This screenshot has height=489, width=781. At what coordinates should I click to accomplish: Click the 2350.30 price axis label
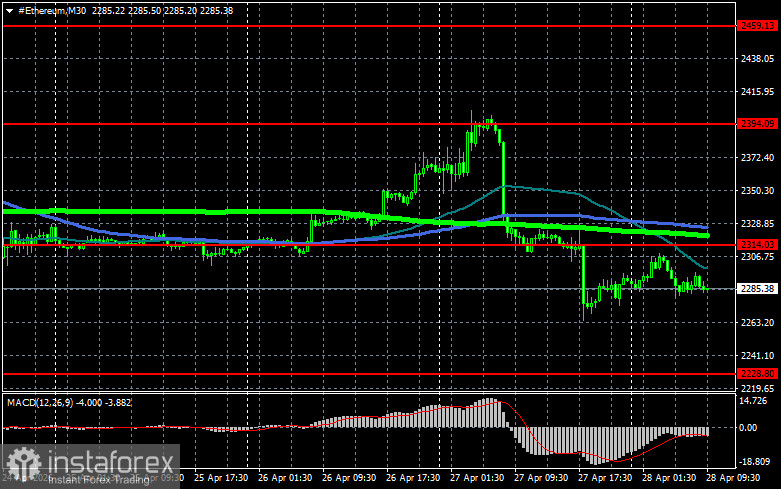point(757,191)
